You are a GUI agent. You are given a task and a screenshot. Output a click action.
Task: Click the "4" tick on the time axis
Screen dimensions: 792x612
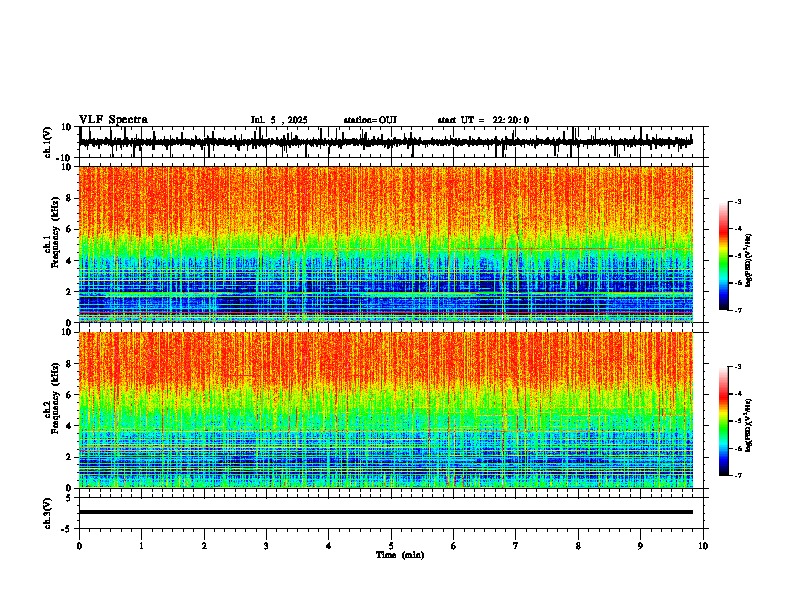coord(329,546)
